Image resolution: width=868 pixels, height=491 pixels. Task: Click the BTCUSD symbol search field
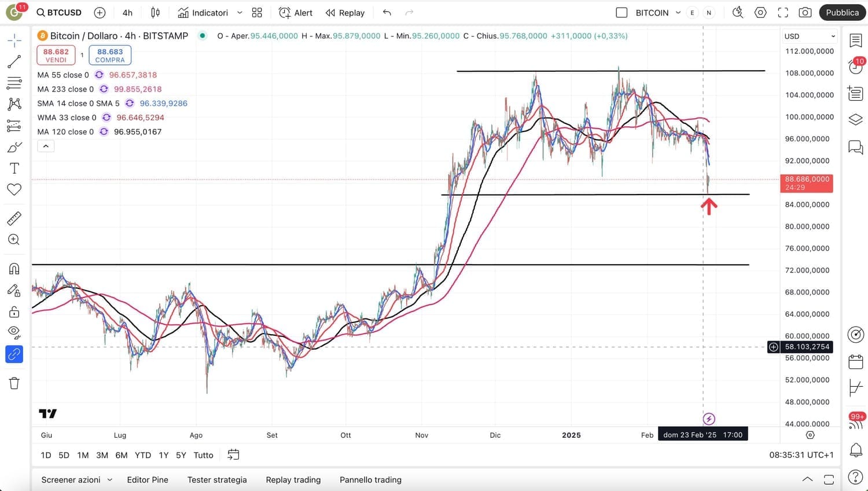tap(59, 13)
